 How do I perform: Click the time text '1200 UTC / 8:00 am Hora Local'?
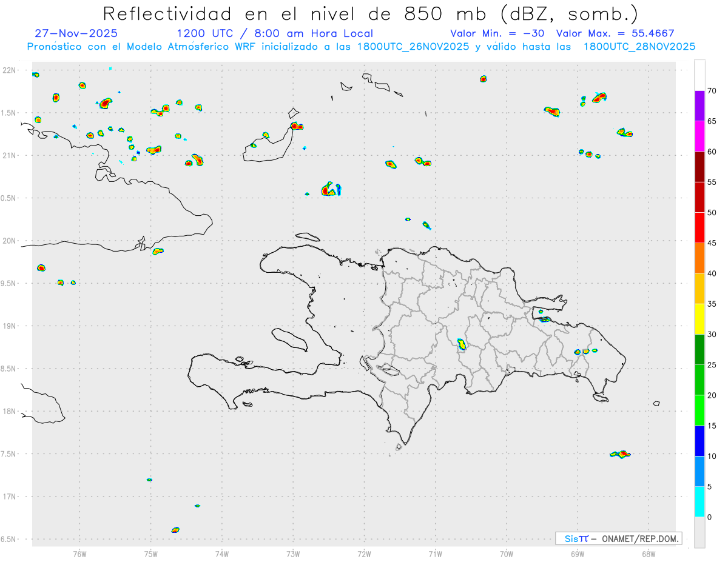275,33
